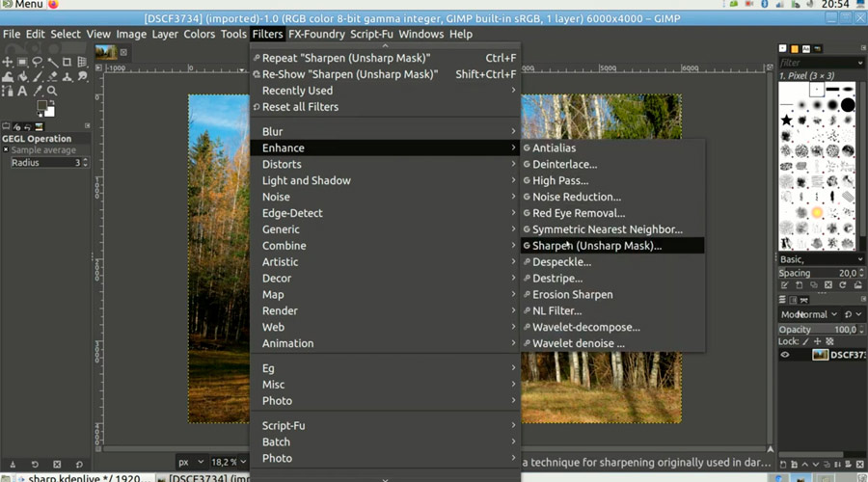
Task: Select the Zoom magnifier tool
Action: coord(52,91)
